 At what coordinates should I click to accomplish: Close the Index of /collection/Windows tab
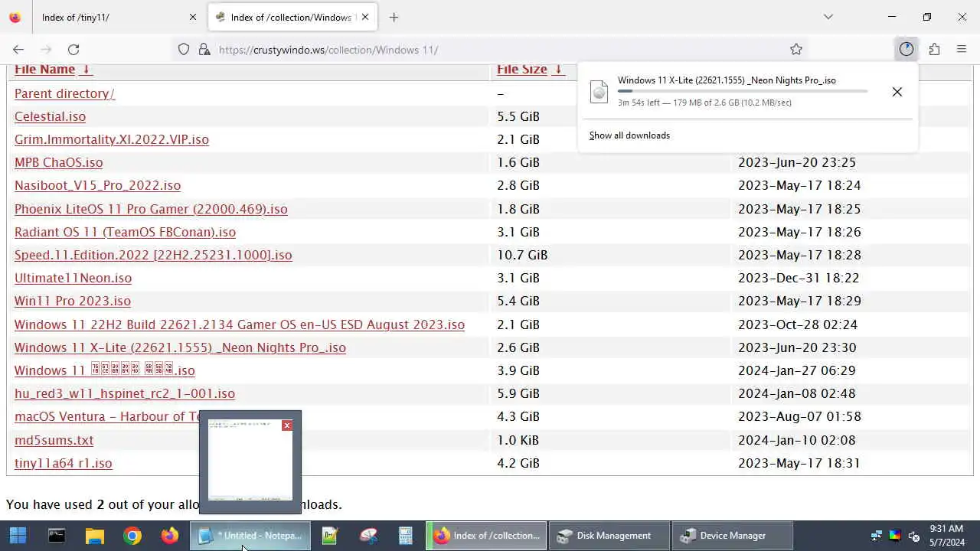pos(365,17)
